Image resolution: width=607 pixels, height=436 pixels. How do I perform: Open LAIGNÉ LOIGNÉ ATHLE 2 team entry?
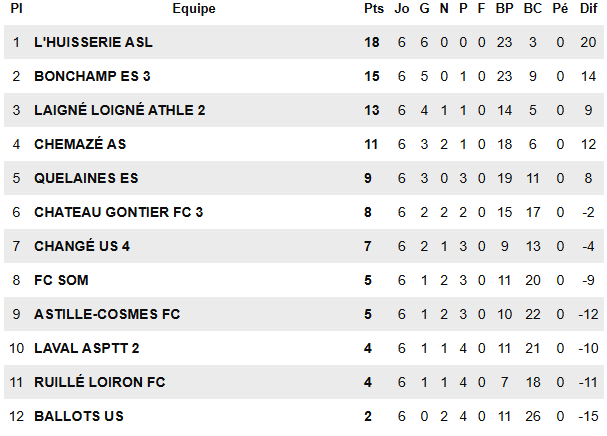coord(119,110)
